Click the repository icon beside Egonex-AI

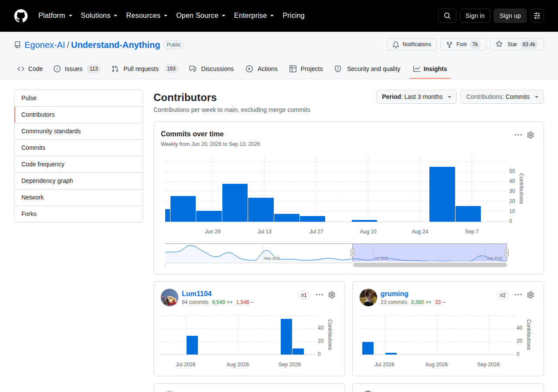click(17, 45)
